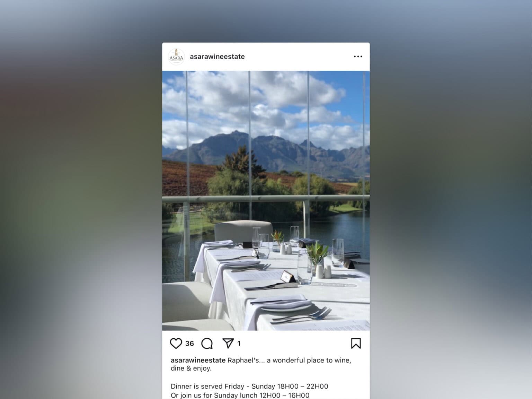Like the post with the heart icon
The height and width of the screenshot is (399, 532).
[176, 344]
